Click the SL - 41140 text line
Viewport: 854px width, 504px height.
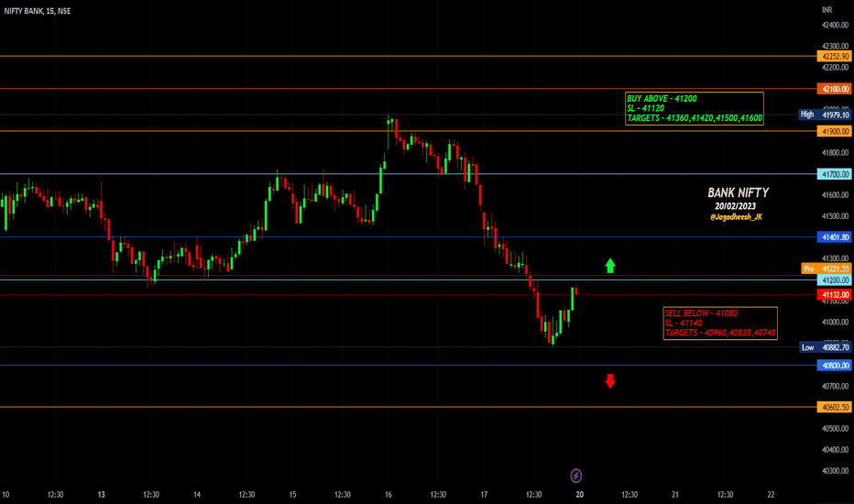pos(683,323)
